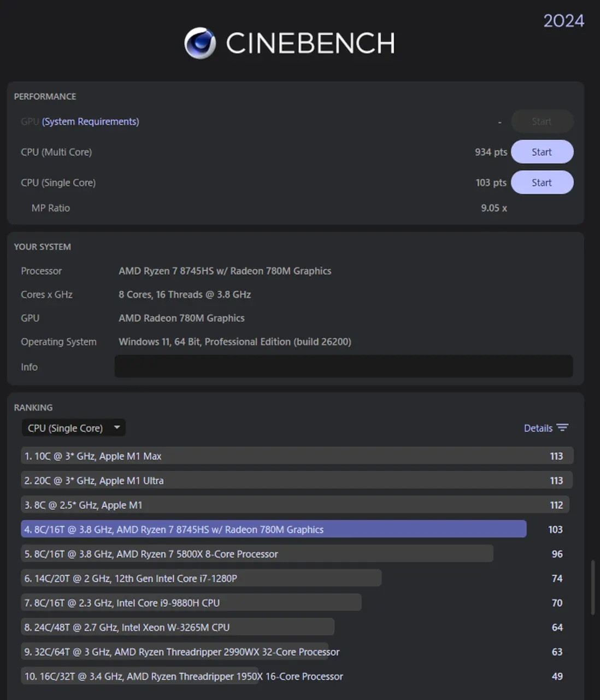Viewport: 600px width, 700px height.
Task: Click the disabled GPU Start button
Action: [x=542, y=121]
